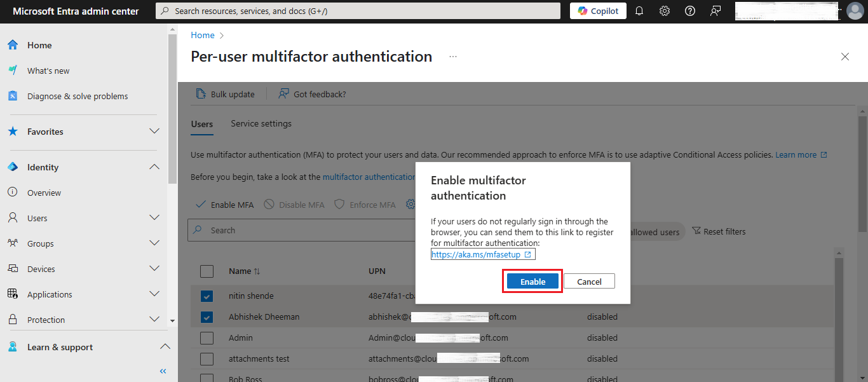The width and height of the screenshot is (868, 382).
Task: Close the Per-user multifactor authentication page
Action: [x=845, y=57]
